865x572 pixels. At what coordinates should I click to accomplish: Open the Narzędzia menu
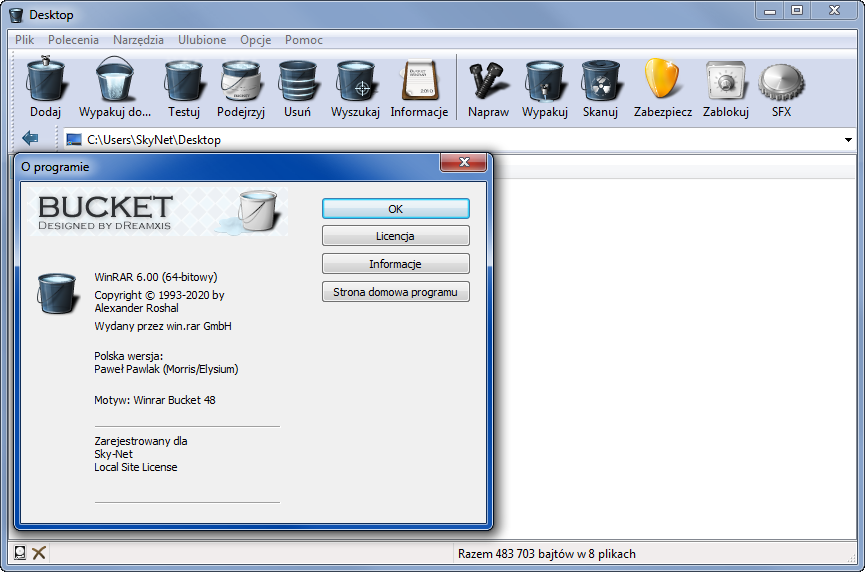138,40
